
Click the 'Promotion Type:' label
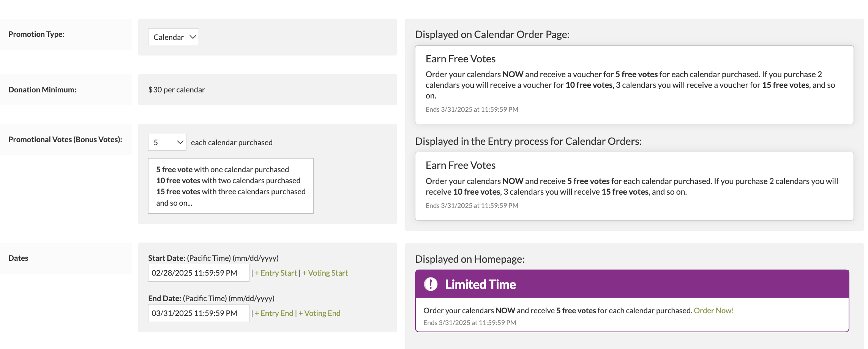coord(36,34)
